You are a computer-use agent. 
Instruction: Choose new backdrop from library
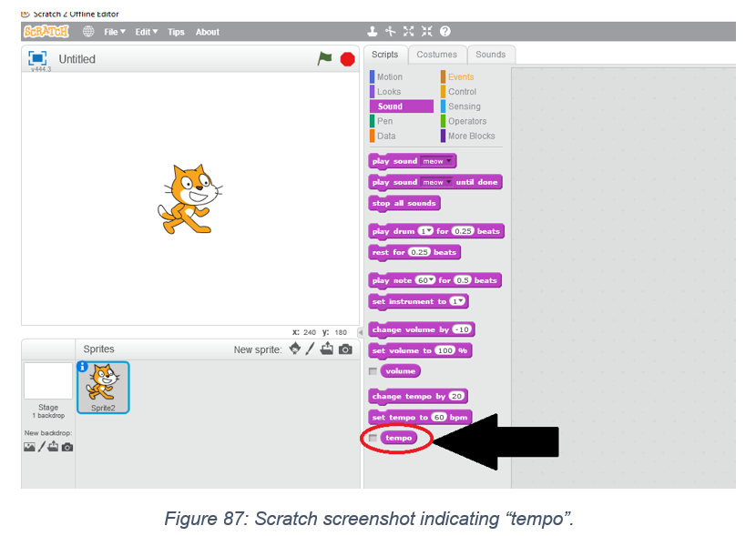click(29, 447)
